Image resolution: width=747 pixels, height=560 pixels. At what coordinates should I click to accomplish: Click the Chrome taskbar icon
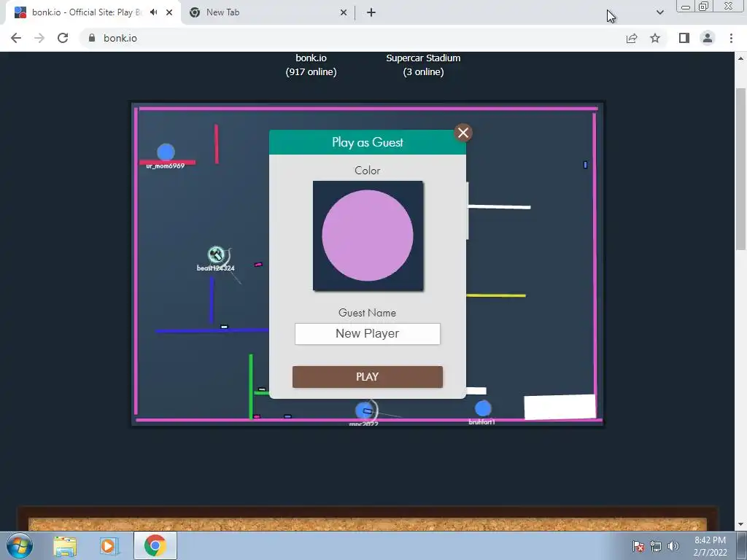pyautogui.click(x=155, y=545)
